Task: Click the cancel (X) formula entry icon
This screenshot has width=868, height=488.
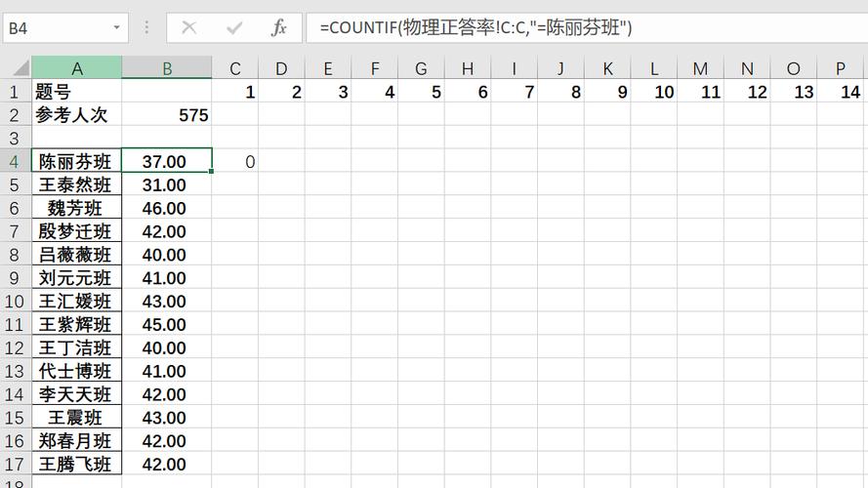Action: 188,27
